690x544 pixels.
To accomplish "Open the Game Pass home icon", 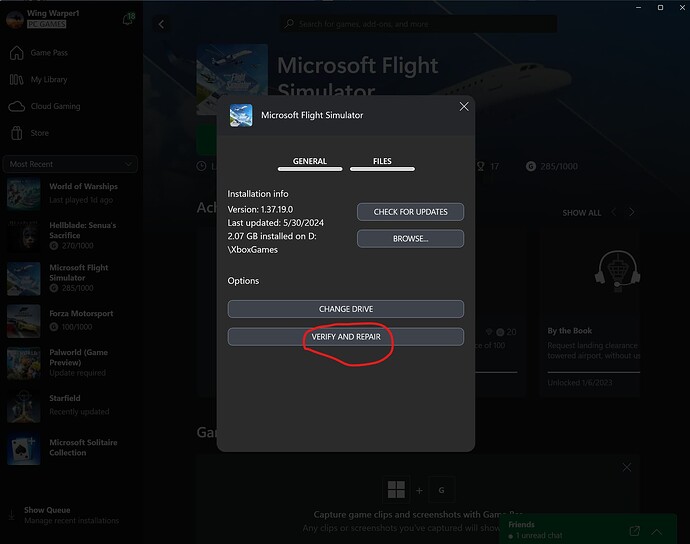I will point(17,53).
